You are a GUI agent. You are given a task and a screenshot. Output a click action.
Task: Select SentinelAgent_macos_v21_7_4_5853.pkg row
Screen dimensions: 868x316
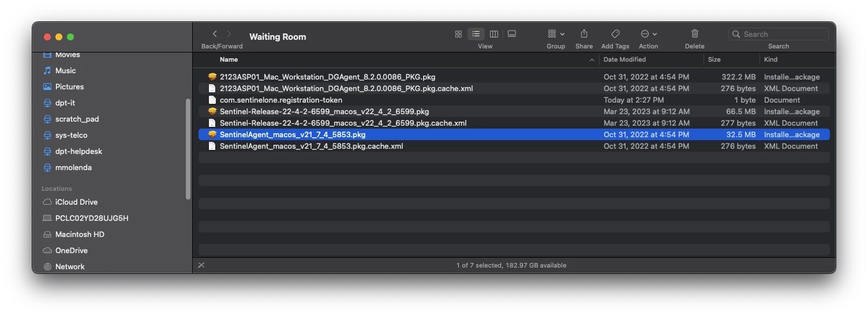click(x=514, y=134)
